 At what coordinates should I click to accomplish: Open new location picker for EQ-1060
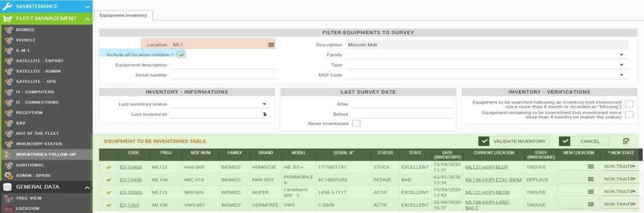[591, 204]
